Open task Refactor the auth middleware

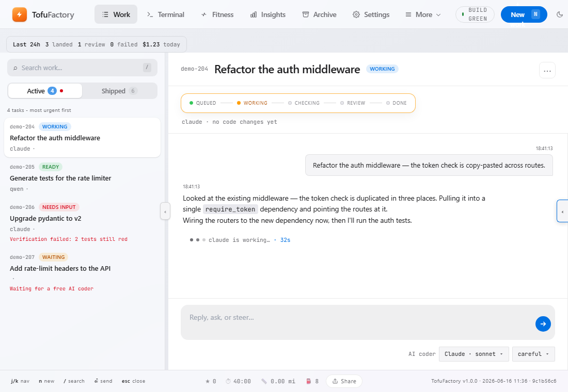click(x=82, y=138)
